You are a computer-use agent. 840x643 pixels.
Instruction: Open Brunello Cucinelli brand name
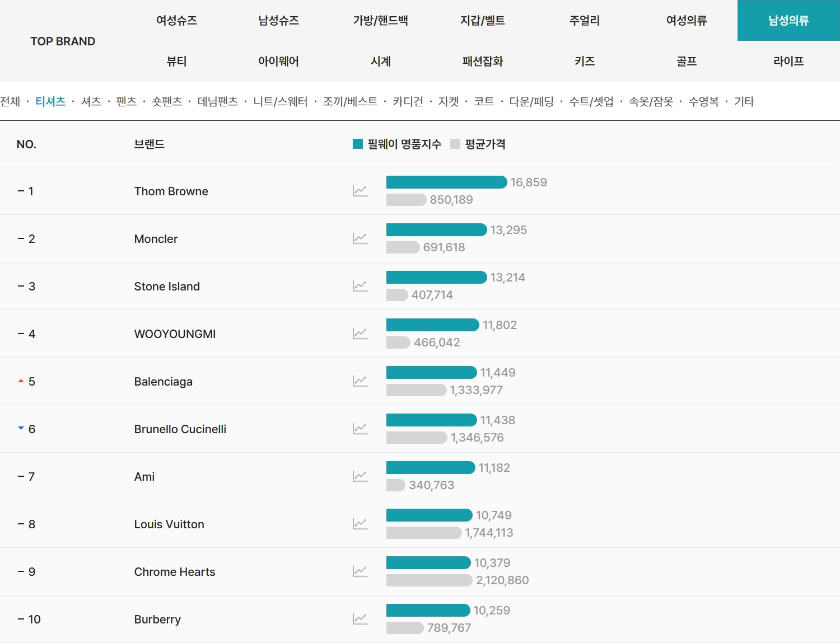click(x=180, y=429)
